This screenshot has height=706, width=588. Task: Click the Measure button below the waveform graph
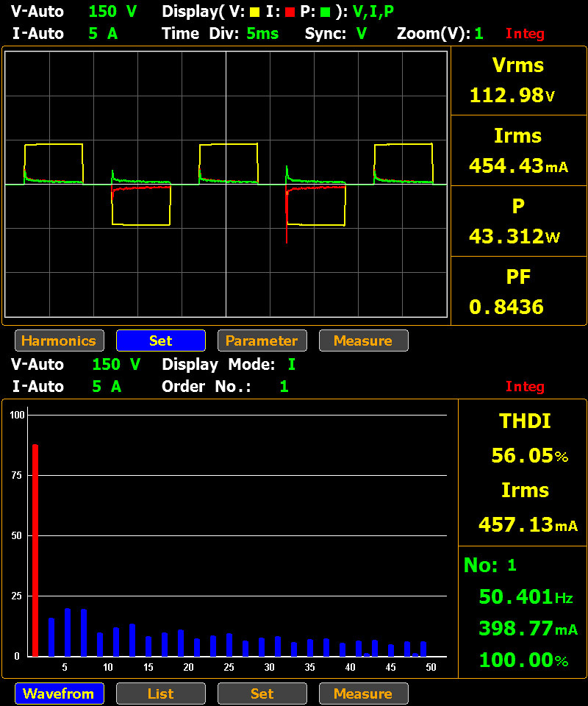(x=364, y=340)
